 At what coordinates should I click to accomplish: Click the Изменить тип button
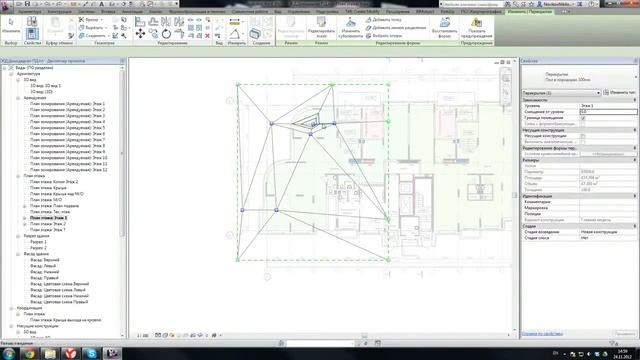pyautogui.click(x=620, y=93)
